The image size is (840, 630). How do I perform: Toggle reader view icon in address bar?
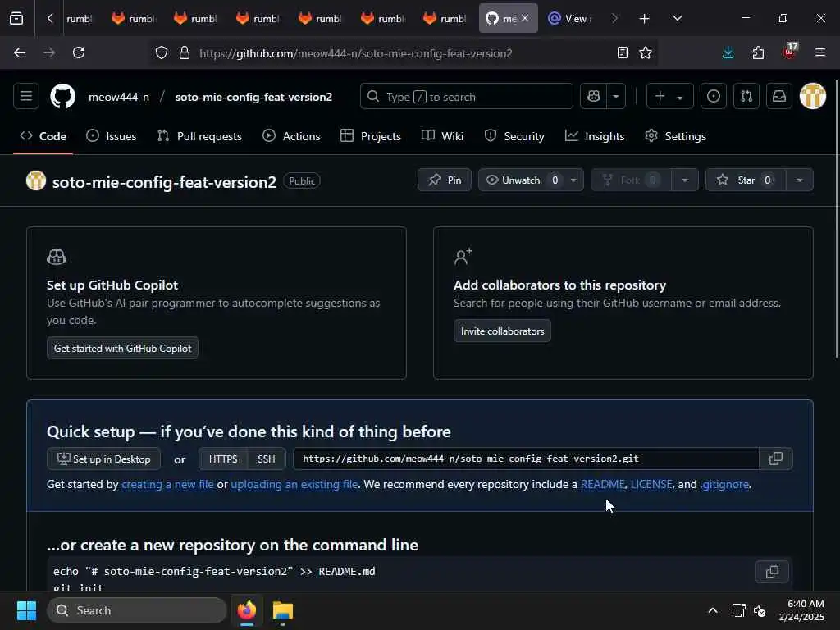tap(622, 52)
